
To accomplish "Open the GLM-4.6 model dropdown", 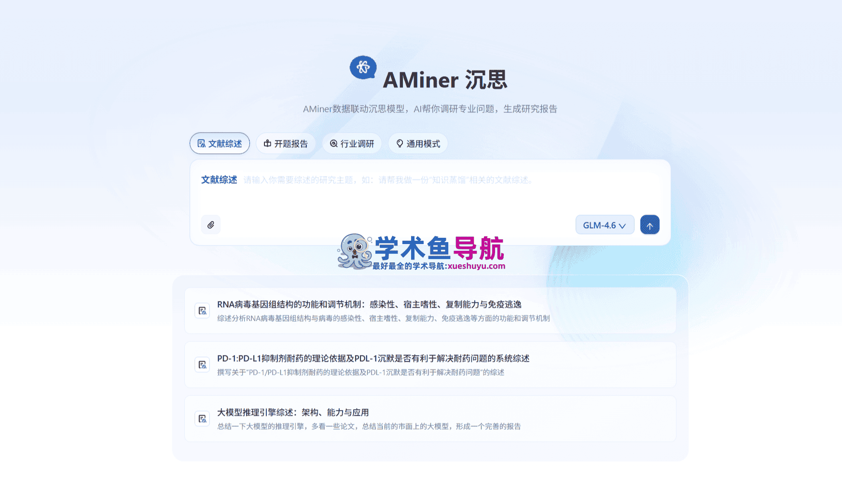I will point(605,225).
